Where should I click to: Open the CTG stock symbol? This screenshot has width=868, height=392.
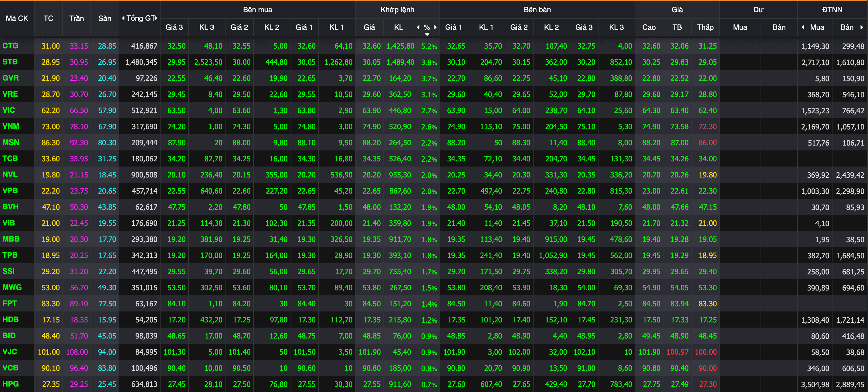[x=10, y=46]
